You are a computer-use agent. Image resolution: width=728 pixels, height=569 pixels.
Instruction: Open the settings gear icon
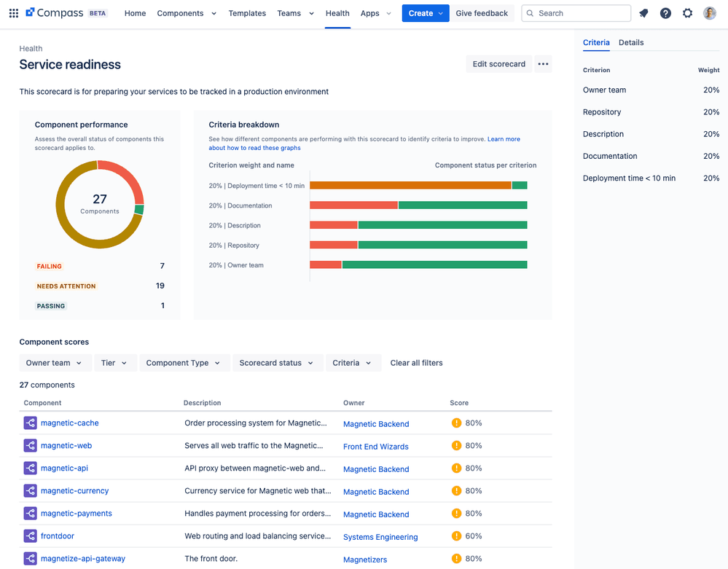pos(687,12)
